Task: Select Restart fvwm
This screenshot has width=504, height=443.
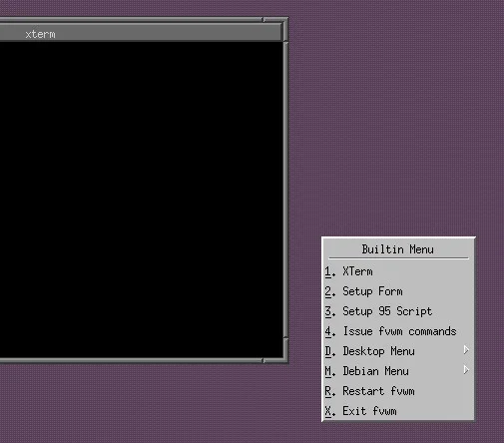Action: click(x=398, y=391)
